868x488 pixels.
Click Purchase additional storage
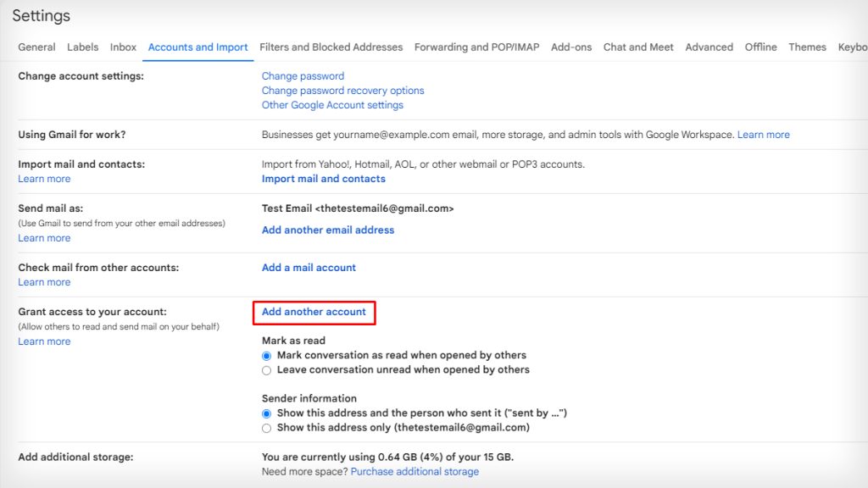(x=415, y=471)
